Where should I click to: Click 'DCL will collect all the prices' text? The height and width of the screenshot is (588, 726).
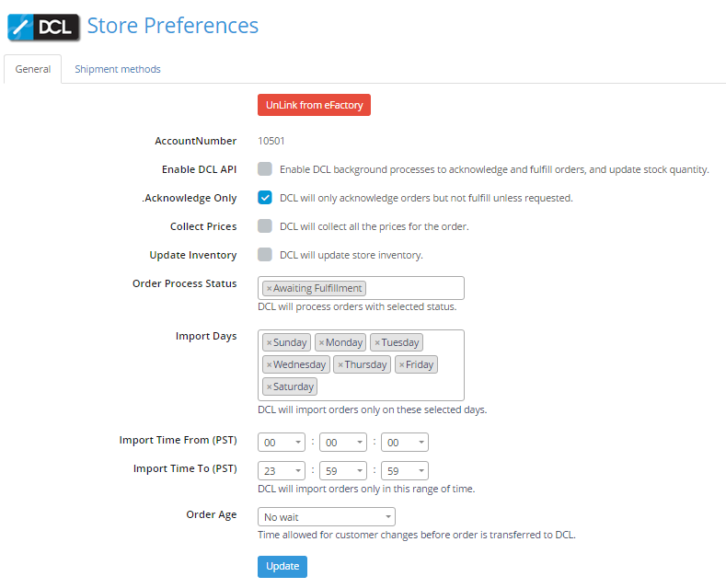tap(375, 226)
